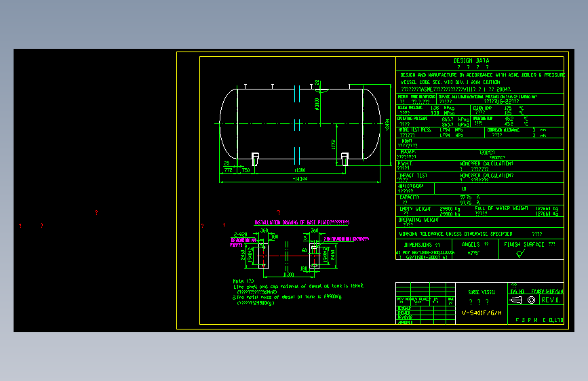
Task: Click the surface finish symbol under FINISH SURFACE
Action: [x=520, y=254]
